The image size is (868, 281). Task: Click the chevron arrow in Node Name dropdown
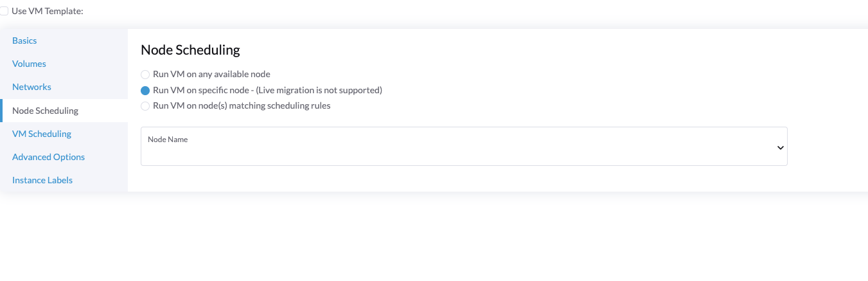[x=781, y=147]
